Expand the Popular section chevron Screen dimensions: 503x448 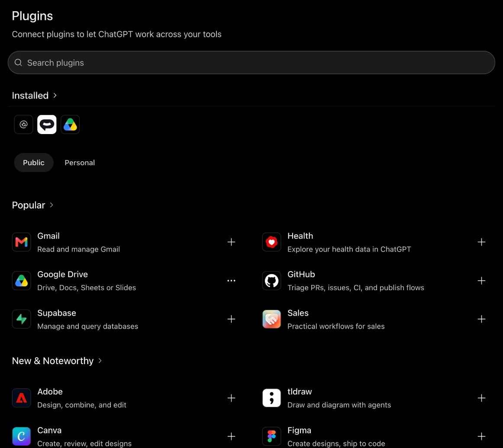pyautogui.click(x=52, y=205)
